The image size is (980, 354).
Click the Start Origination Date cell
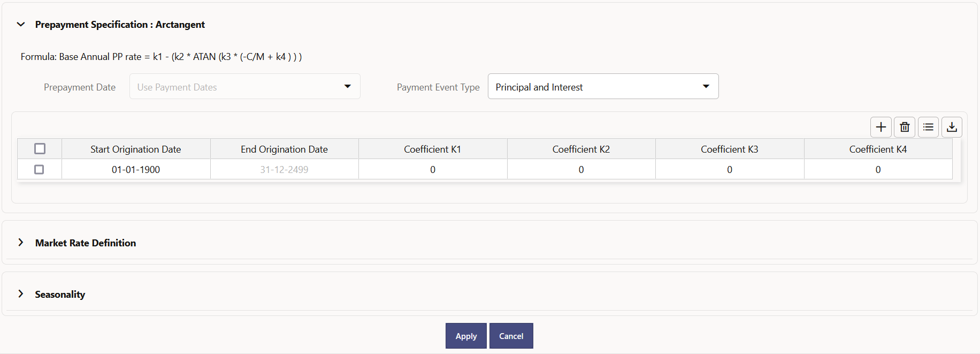136,169
